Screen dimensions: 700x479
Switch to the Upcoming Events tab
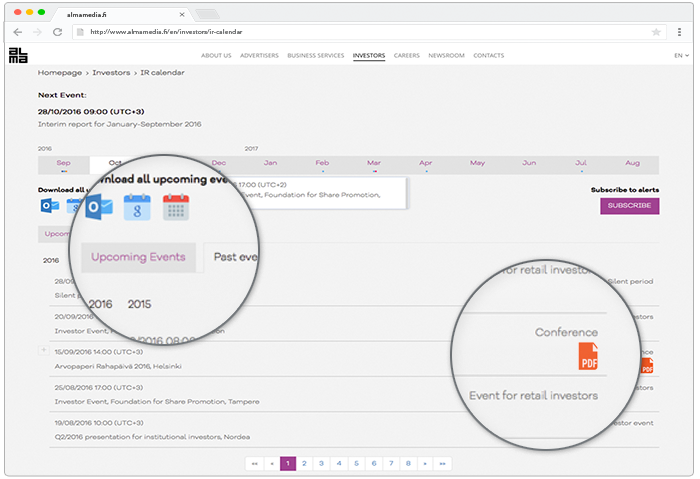(138, 257)
